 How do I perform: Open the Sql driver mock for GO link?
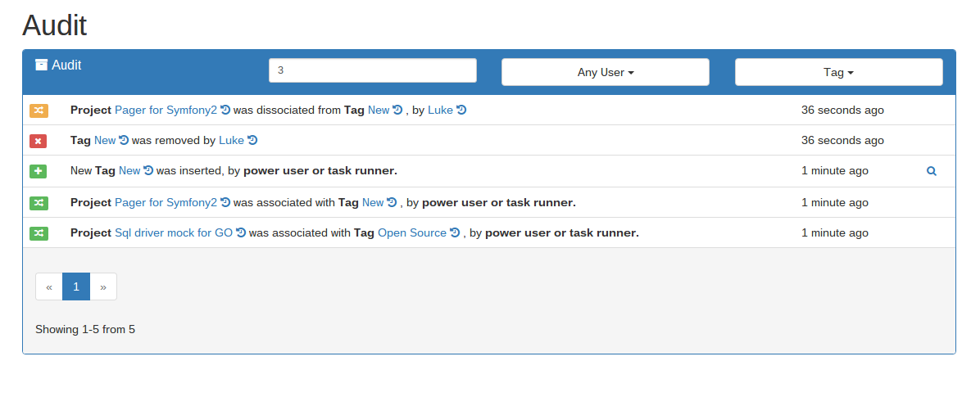coord(173,232)
